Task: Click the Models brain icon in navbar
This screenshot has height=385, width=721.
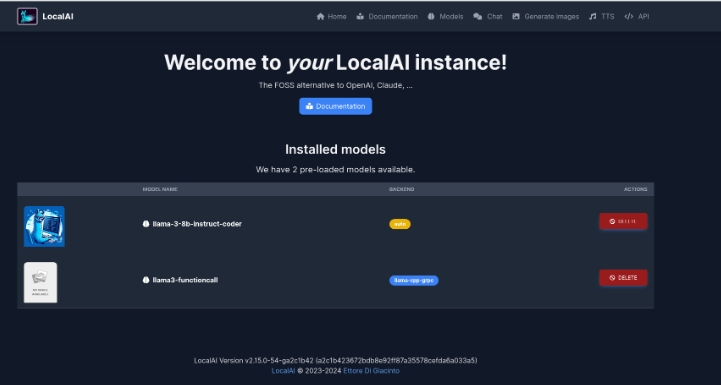Action: (x=431, y=17)
